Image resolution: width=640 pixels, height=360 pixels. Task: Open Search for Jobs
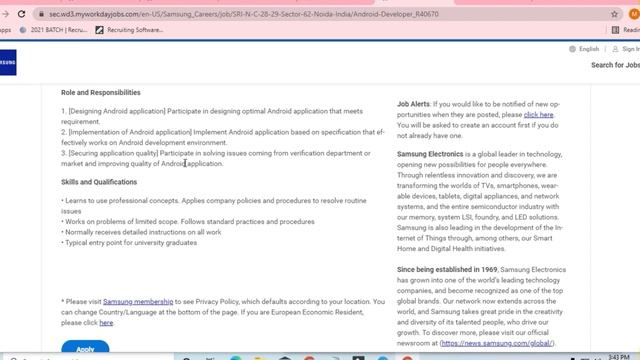[x=616, y=65]
